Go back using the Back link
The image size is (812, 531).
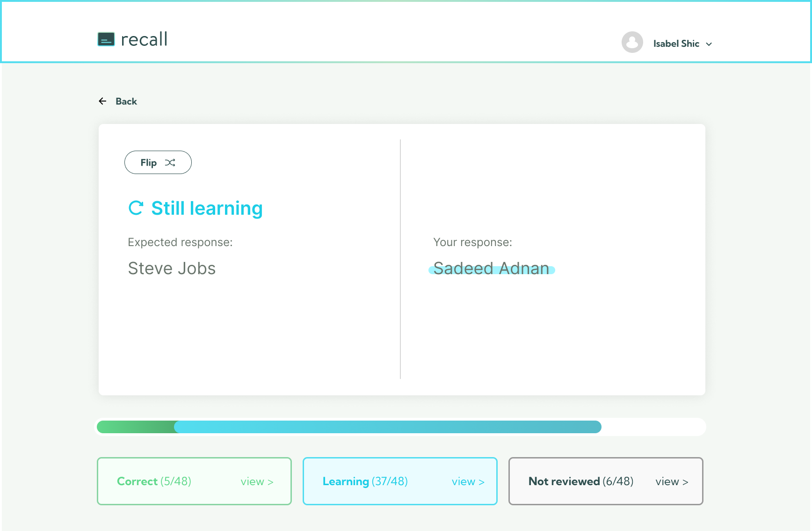click(x=126, y=101)
